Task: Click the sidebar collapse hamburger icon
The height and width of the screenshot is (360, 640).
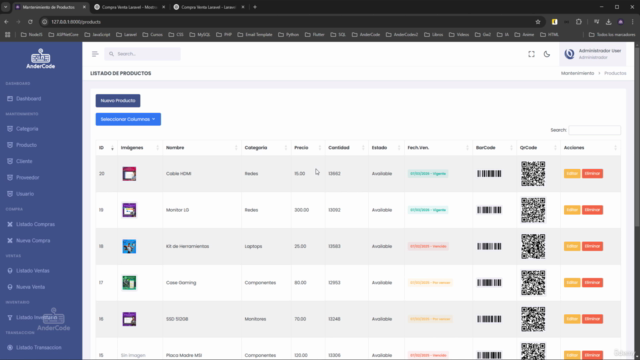Action: click(95, 54)
